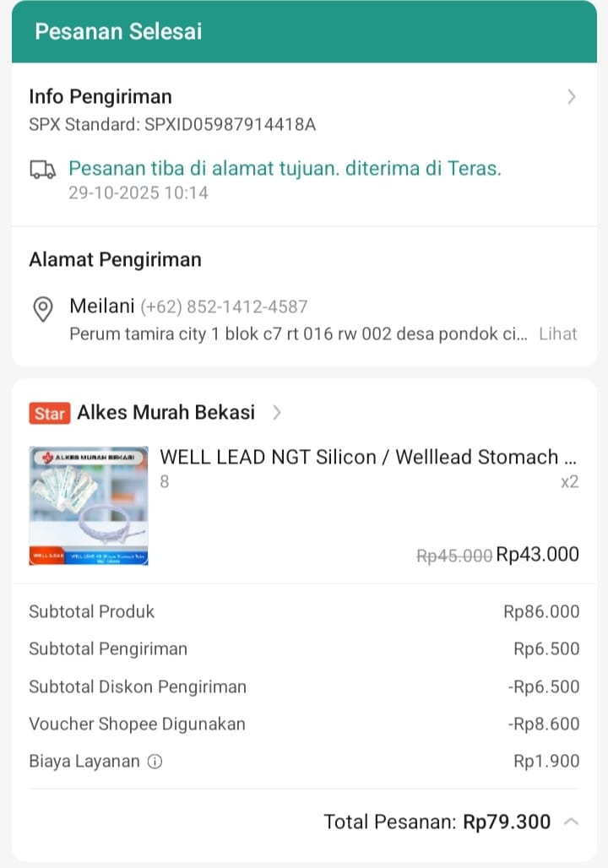The image size is (608, 868).
Task: Tap the Voucher Shopee Digunakan row
Action: 304,724
